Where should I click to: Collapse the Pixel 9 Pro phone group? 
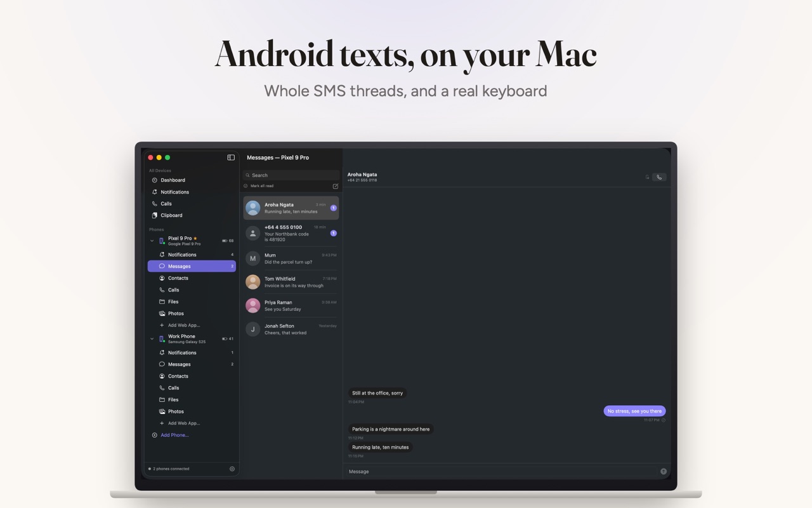pyautogui.click(x=152, y=241)
